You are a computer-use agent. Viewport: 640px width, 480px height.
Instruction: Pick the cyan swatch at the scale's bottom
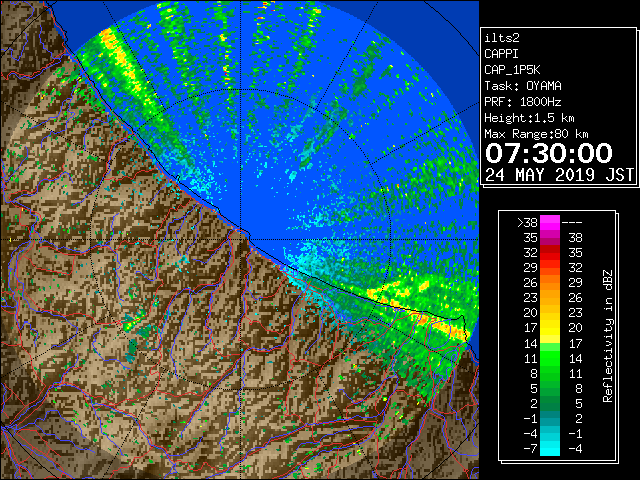tap(550, 448)
